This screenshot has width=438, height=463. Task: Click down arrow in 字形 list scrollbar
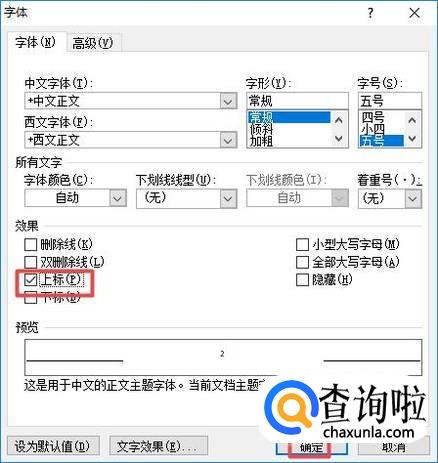pyautogui.click(x=339, y=138)
